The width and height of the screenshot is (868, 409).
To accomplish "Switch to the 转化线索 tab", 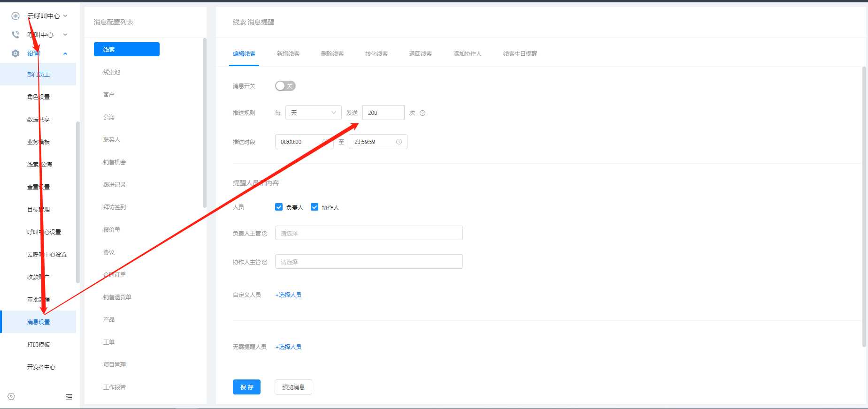I will pyautogui.click(x=376, y=54).
